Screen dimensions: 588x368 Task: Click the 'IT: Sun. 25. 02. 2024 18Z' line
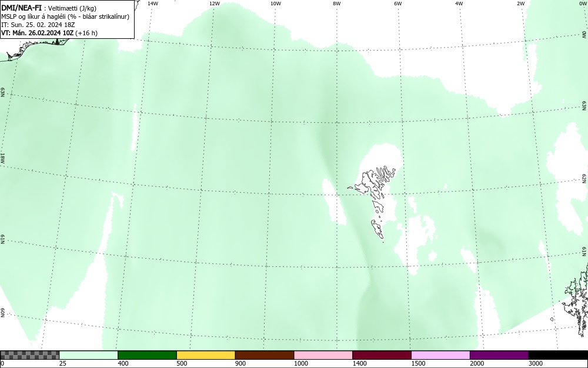[x=39, y=25]
